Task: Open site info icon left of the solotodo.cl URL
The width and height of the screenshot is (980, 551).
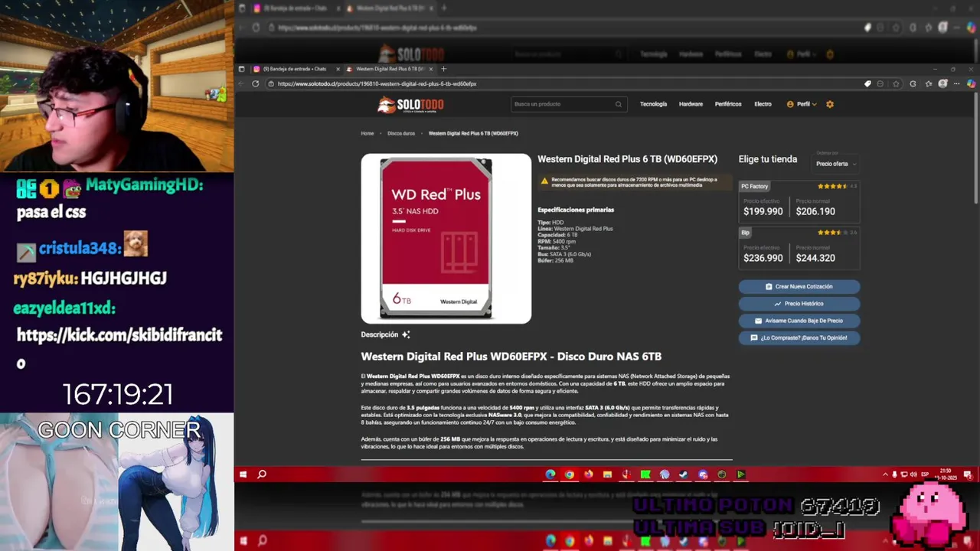Action: [271, 83]
